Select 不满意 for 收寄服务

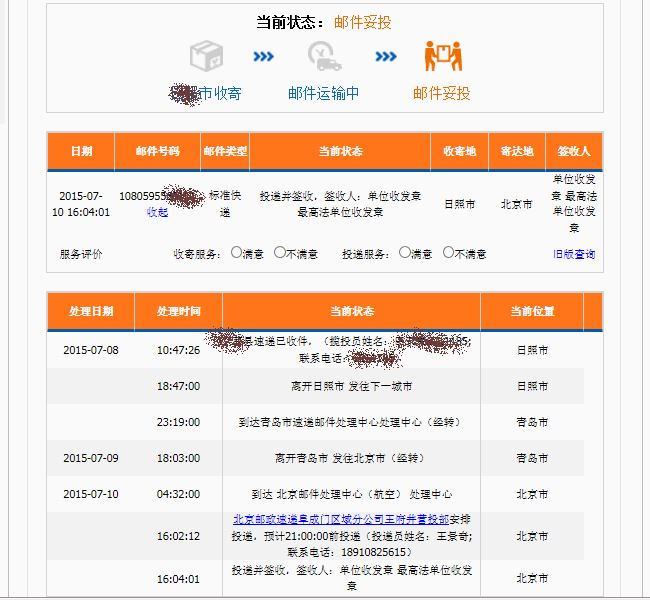280,253
